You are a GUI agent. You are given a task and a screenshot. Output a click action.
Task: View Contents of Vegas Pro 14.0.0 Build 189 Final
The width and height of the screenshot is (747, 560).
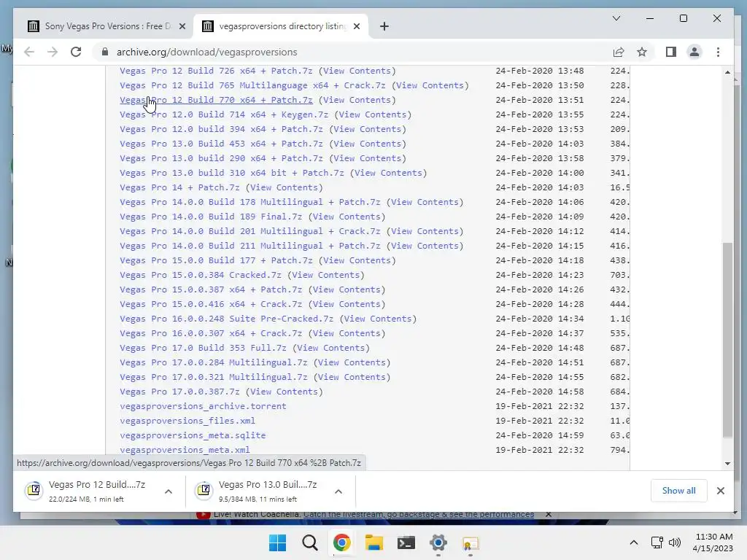click(x=347, y=217)
